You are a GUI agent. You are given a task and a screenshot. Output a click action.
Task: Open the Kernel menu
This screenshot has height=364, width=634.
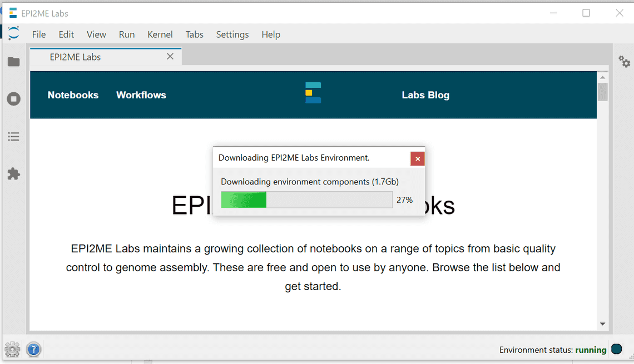(x=160, y=34)
